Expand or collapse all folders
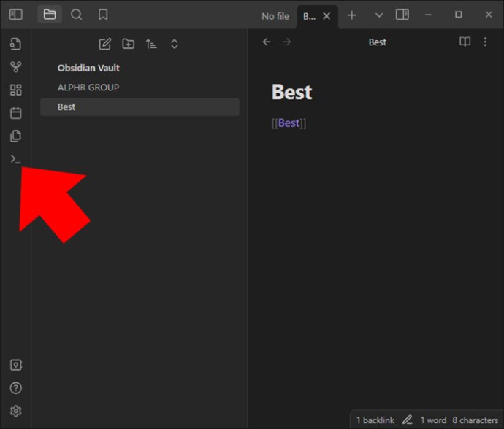The image size is (504, 429). 175,44
